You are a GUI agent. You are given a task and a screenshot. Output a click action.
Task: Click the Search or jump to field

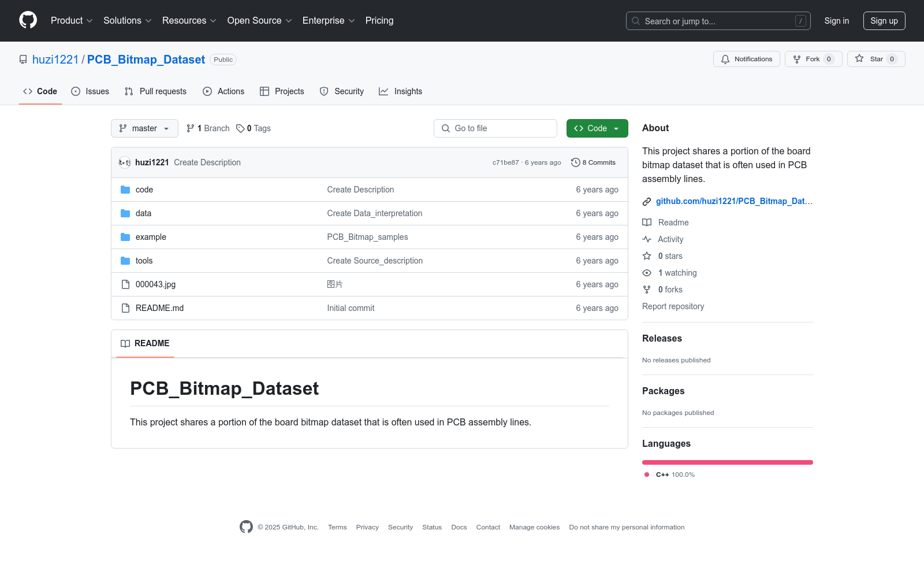point(718,21)
